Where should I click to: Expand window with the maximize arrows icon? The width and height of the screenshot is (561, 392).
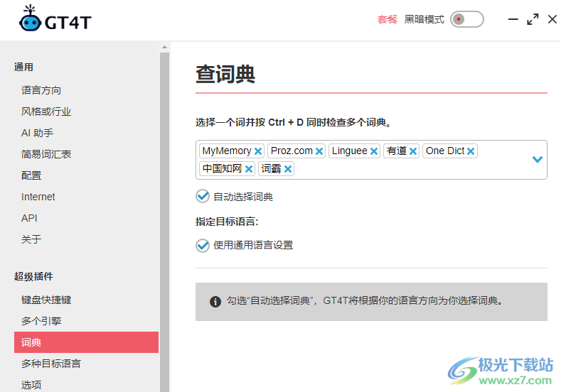(x=533, y=19)
